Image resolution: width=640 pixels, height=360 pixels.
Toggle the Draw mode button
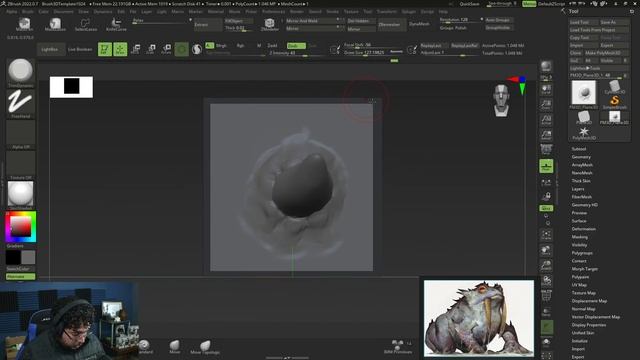click(120, 49)
